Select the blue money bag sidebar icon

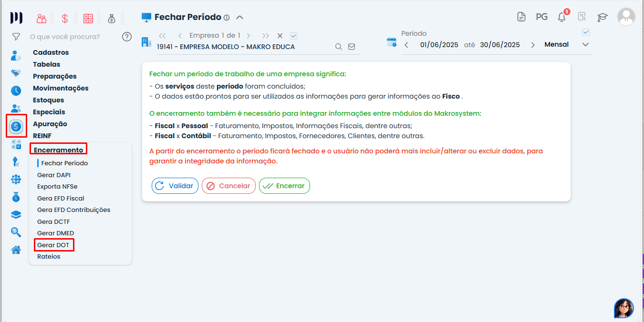click(x=16, y=197)
